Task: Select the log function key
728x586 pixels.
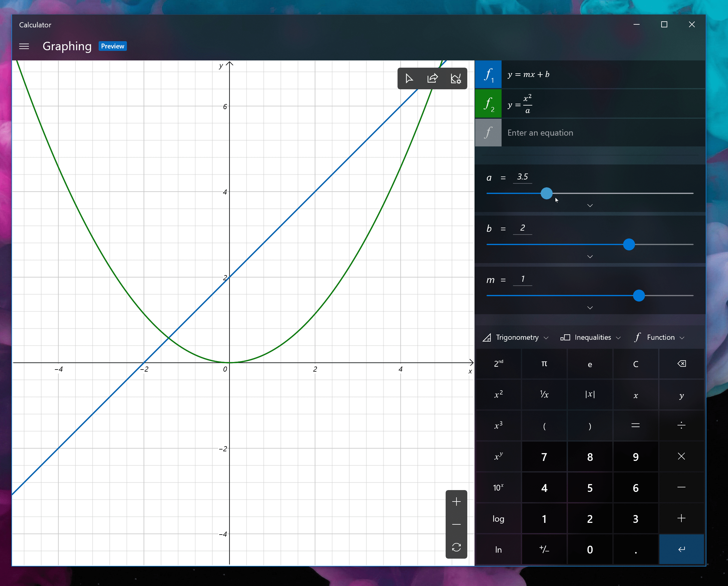Action: 499,518
